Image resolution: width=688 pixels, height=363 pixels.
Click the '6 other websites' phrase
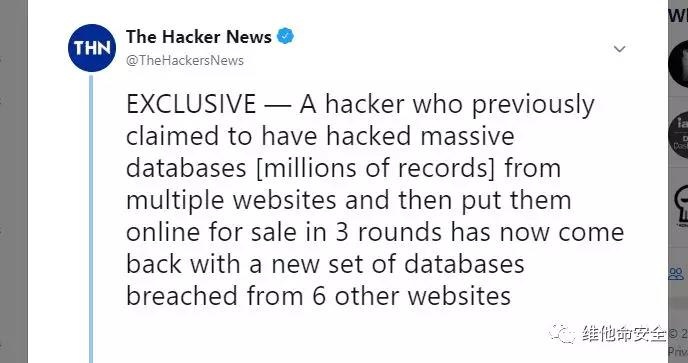(x=412, y=296)
